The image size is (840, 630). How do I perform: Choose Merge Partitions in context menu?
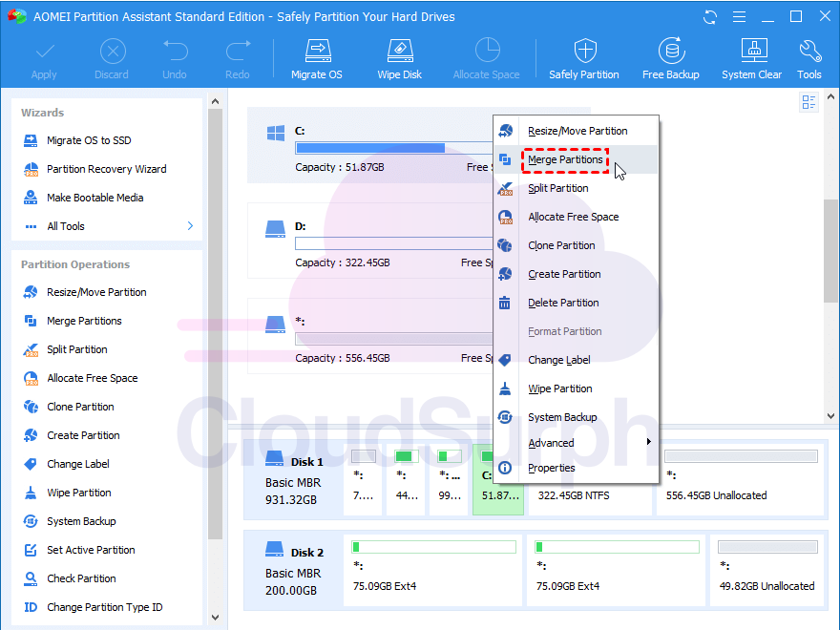pos(576,159)
